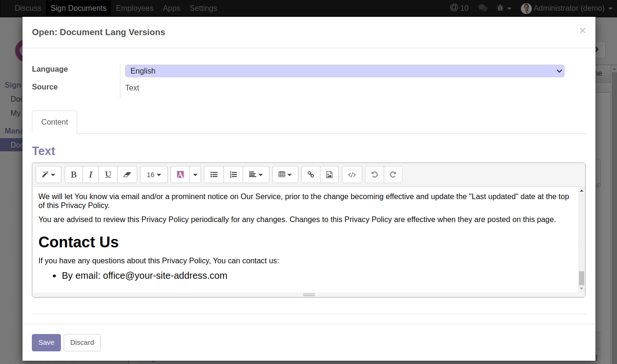Undo the last change

click(374, 174)
